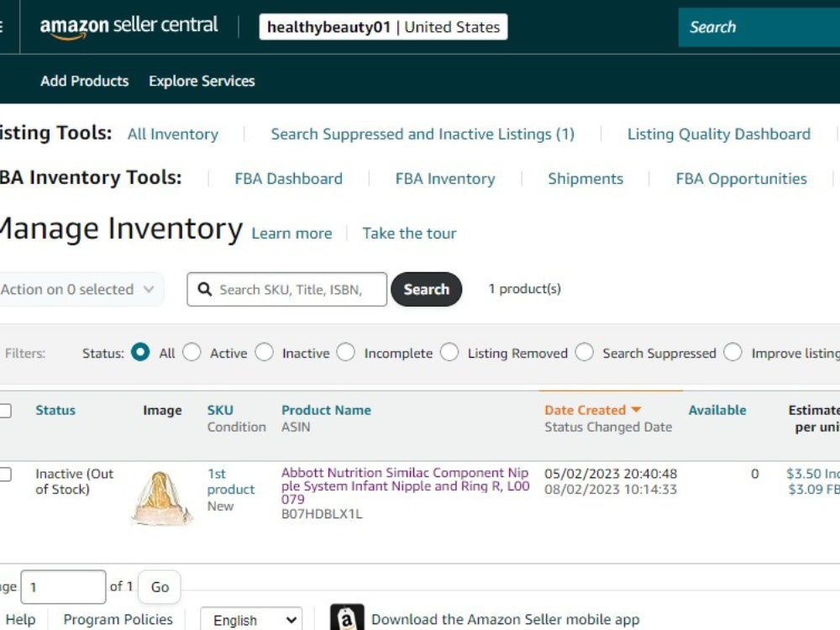The image size is (840, 630).
Task: Sort by the Date Created column header
Action: click(x=585, y=411)
